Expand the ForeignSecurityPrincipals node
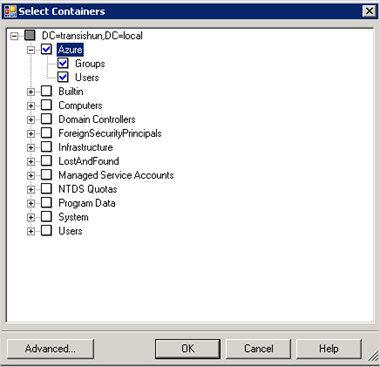Image resolution: width=380 pixels, height=367 pixels. (31, 134)
